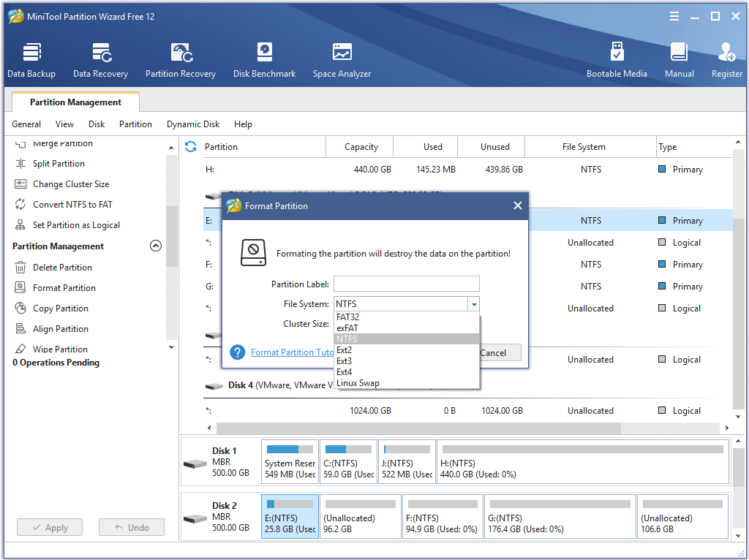Open the File System dropdown
This screenshot has height=560, width=749.
coord(474,303)
